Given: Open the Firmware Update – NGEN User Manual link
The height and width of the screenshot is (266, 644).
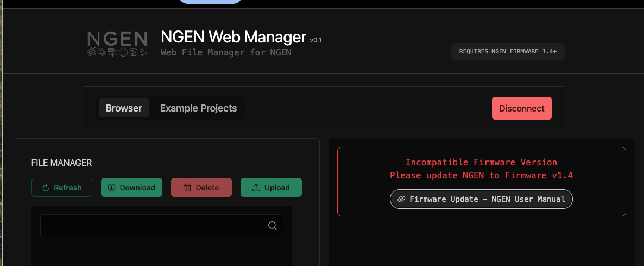Looking at the screenshot, I should point(487,199).
